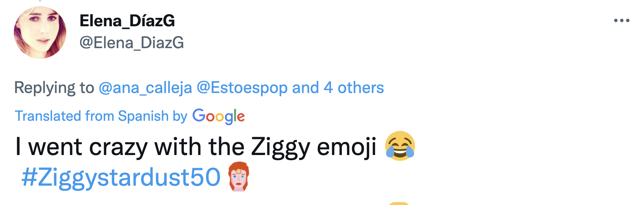Viewport: 644px width, 205px height.
Task: Click the word 'emoji' in the tweet
Action: [x=347, y=147]
